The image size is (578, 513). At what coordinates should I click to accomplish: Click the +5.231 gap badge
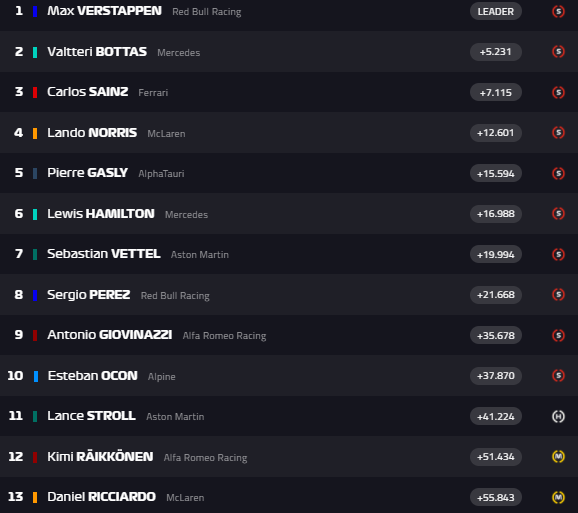(495, 52)
